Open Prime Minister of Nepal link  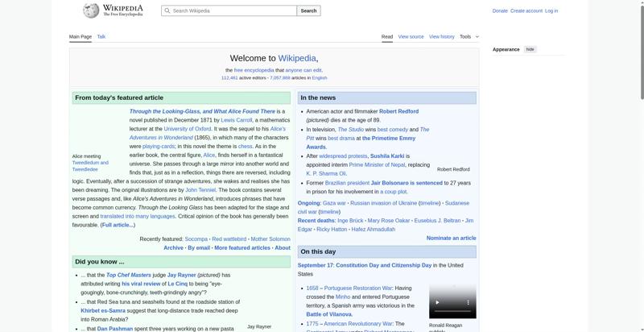(377, 164)
